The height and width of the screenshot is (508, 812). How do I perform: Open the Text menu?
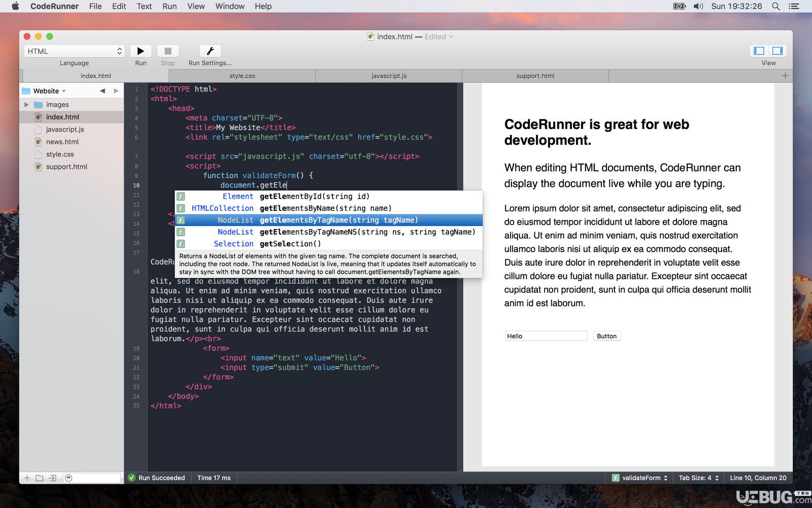pyautogui.click(x=144, y=6)
